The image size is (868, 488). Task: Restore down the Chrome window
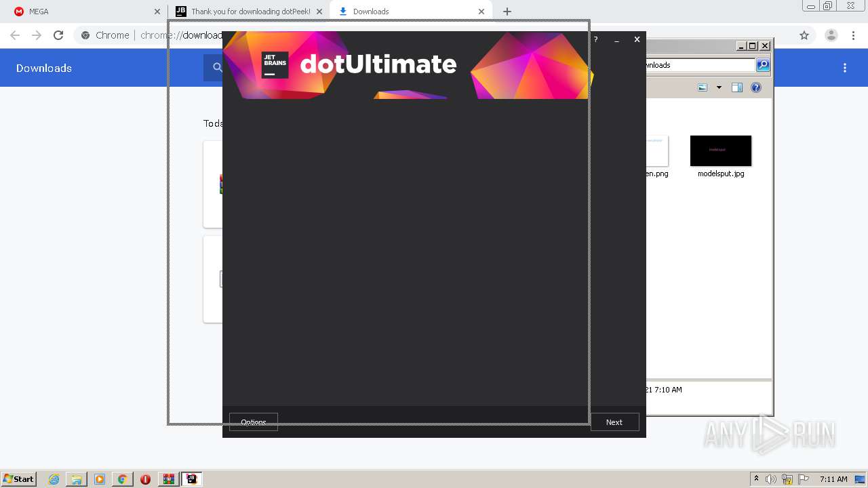828,6
